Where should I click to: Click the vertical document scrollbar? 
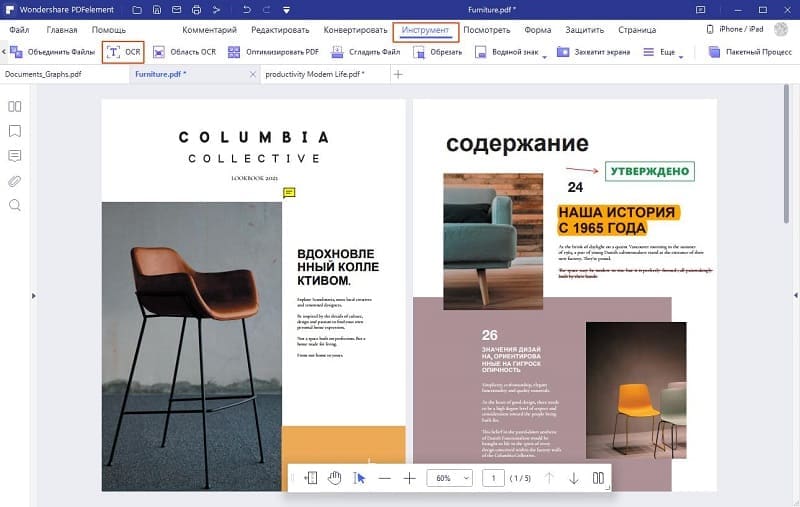tap(786, 154)
